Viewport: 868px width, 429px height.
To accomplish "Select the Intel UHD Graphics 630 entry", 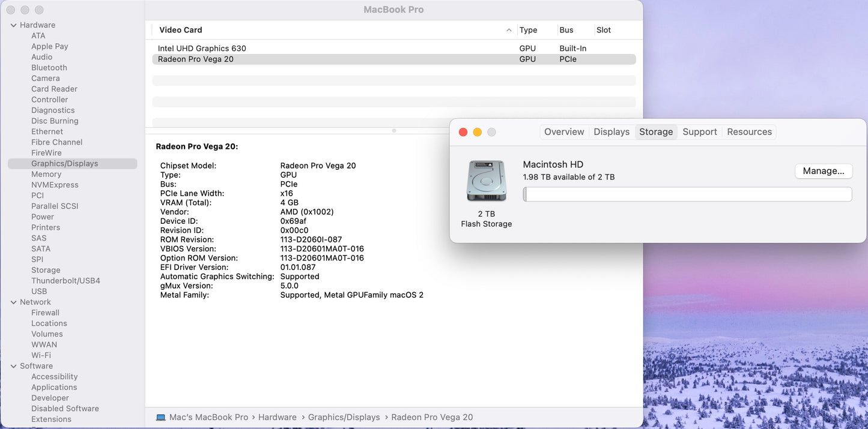I will [x=202, y=48].
